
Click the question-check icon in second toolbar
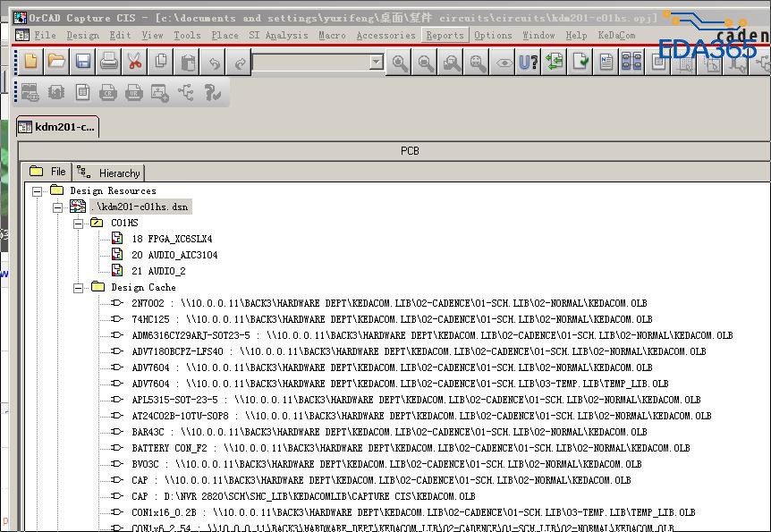[212, 92]
